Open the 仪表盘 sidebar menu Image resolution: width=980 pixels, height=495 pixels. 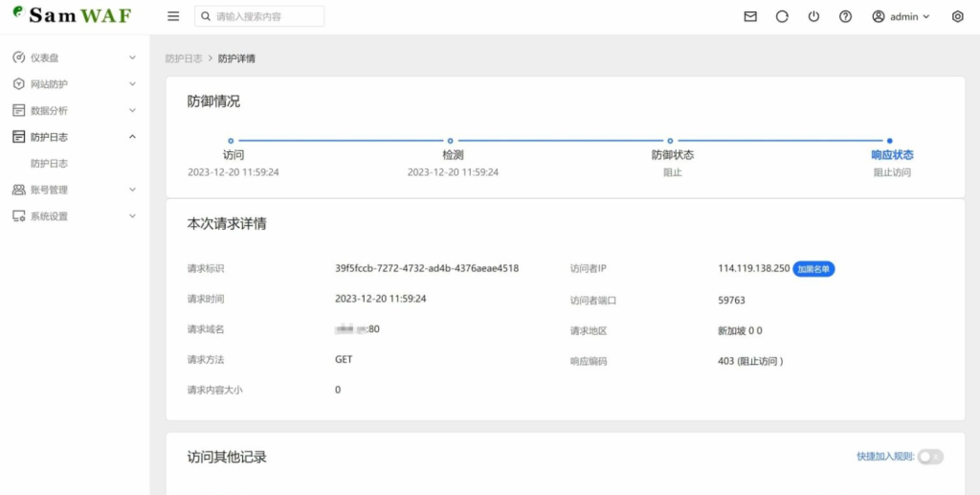click(75, 57)
